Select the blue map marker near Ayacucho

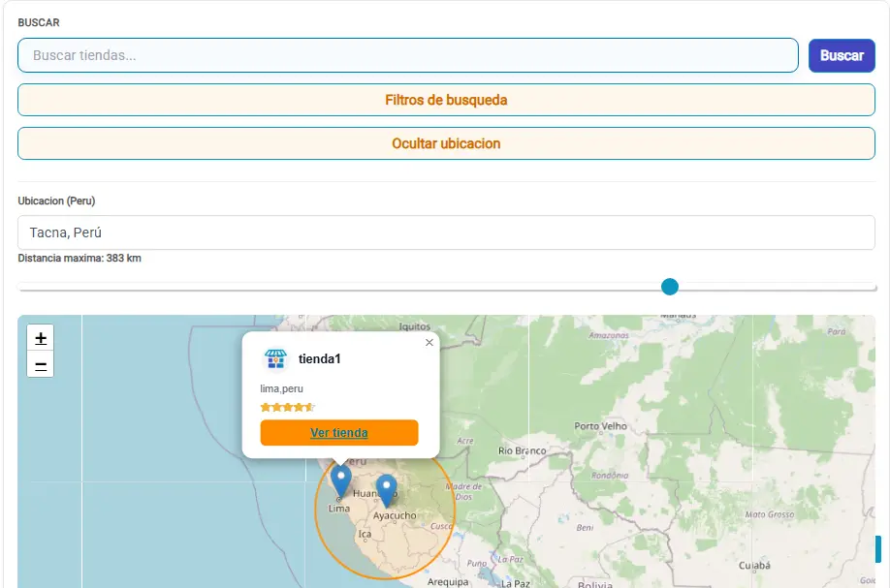pyautogui.click(x=387, y=489)
